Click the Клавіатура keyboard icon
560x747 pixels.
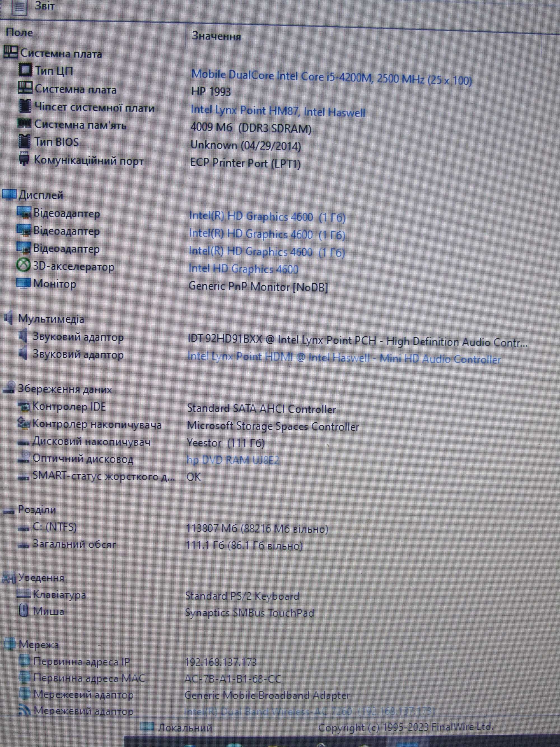click(x=23, y=594)
